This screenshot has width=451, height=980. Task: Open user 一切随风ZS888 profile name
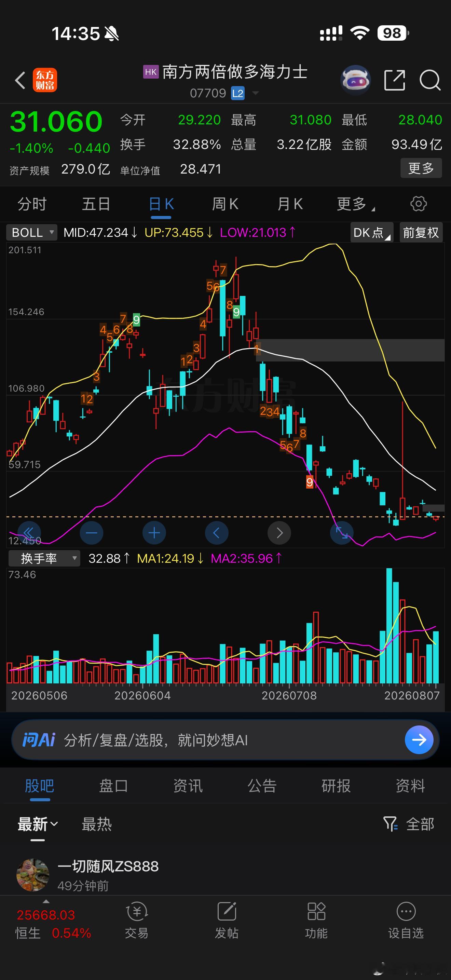pyautogui.click(x=108, y=866)
